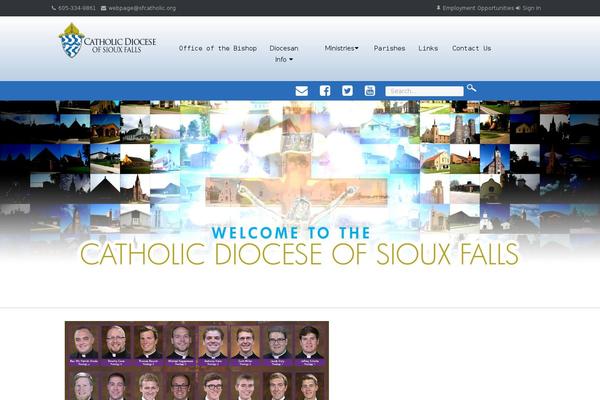Screen dimensions: 600x400
Task: Focus the Search input field
Action: pyautogui.click(x=424, y=91)
